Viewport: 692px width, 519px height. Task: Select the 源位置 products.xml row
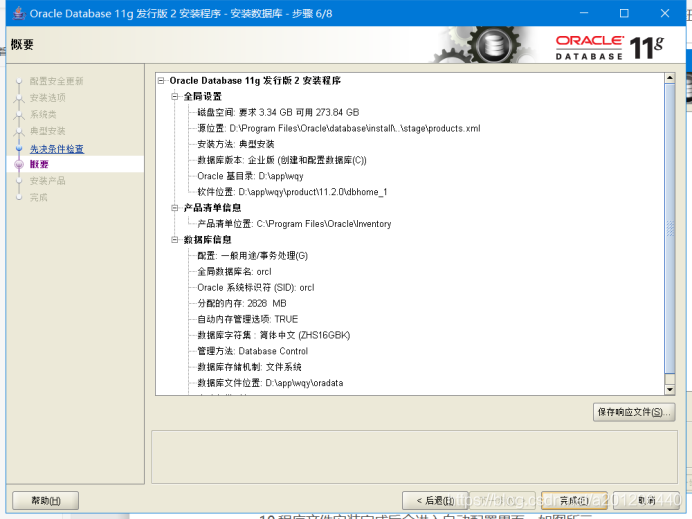point(338,128)
